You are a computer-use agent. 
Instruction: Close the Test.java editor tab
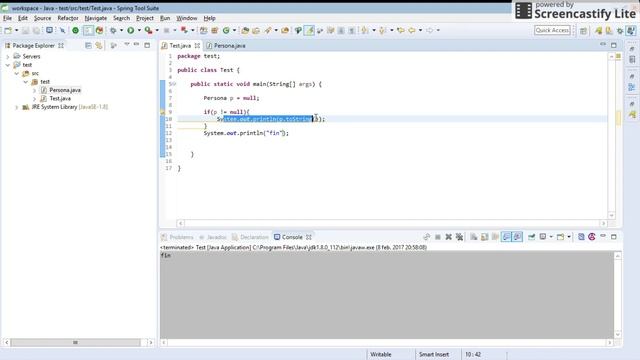197,46
